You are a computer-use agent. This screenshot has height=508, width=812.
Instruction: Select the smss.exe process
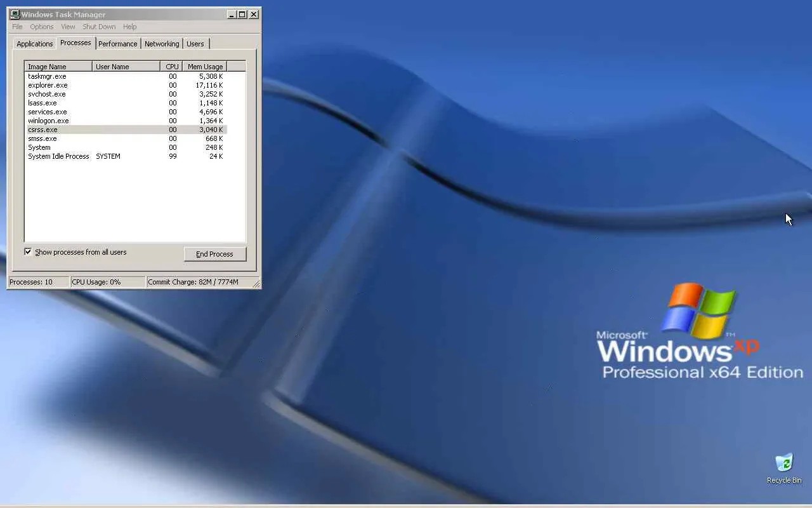tap(126, 138)
